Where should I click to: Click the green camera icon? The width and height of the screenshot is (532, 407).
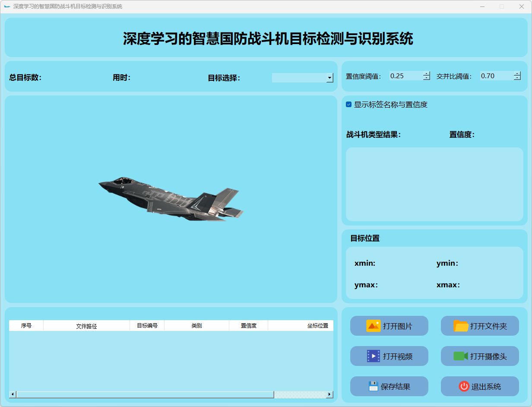(x=460, y=356)
